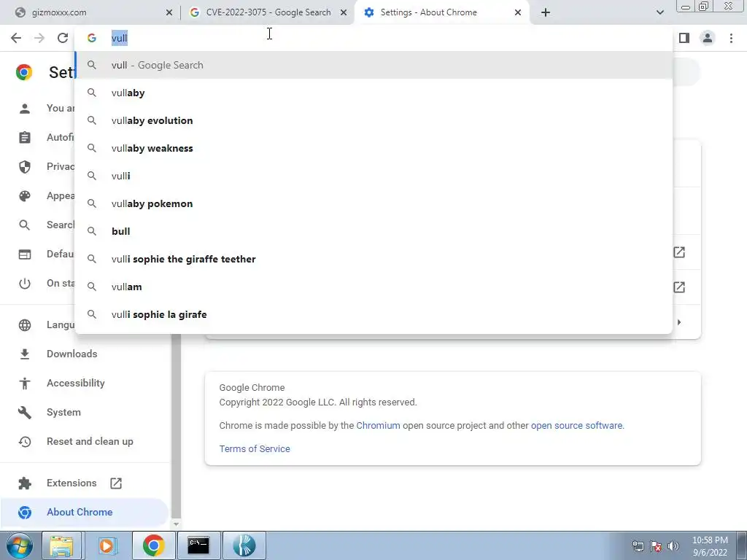Open the Chromium link
The height and width of the screenshot is (560, 747).
tap(379, 425)
